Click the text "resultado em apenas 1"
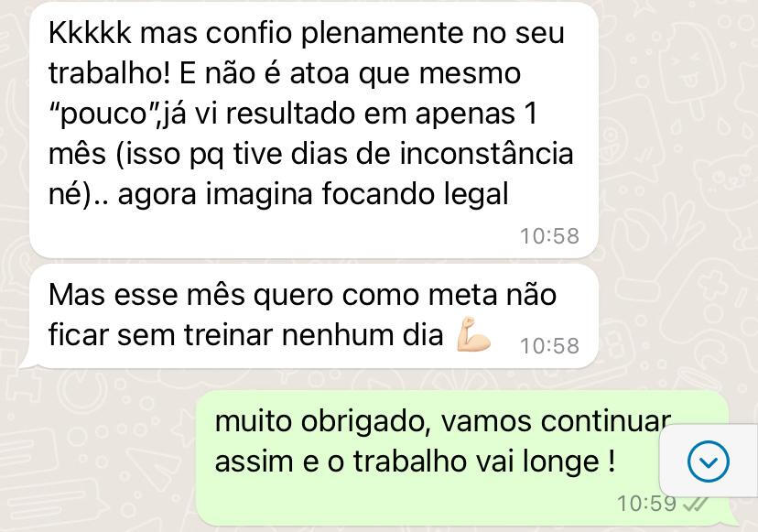This screenshot has height=532, width=758. (382, 114)
